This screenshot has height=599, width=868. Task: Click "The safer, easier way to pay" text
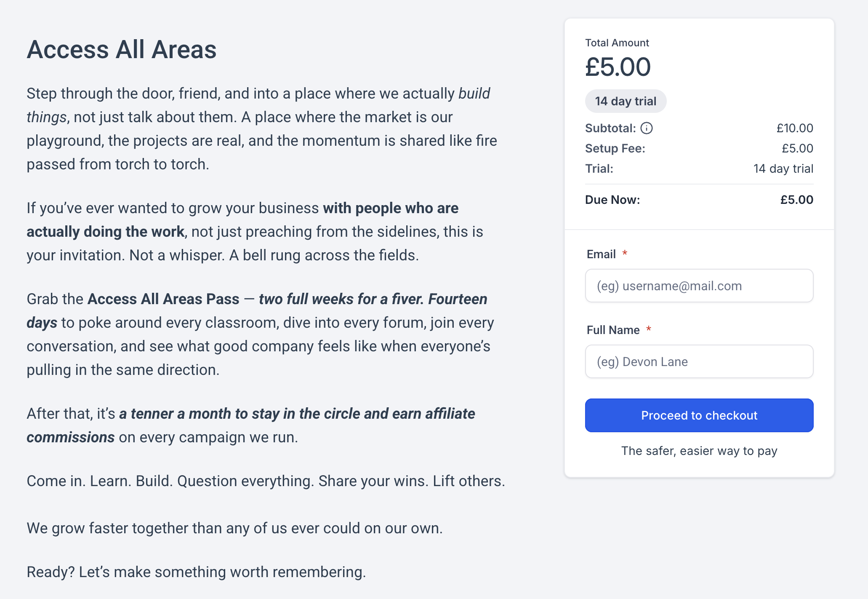(699, 451)
